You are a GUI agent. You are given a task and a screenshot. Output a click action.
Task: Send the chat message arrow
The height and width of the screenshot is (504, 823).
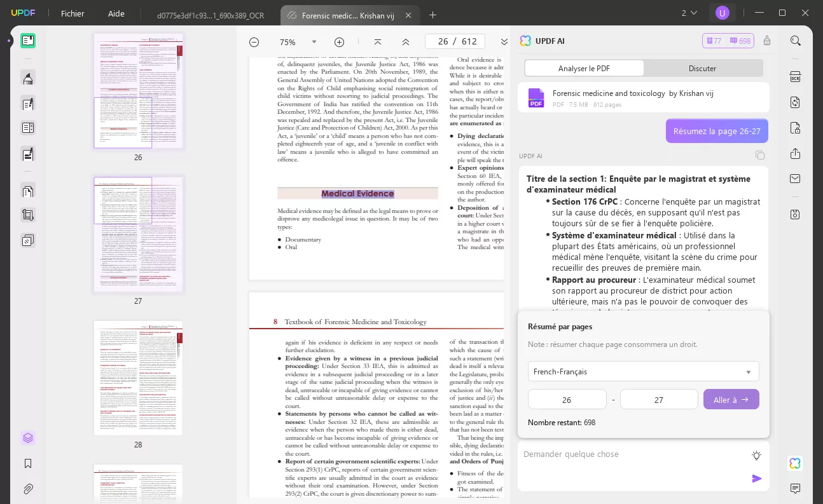757,479
